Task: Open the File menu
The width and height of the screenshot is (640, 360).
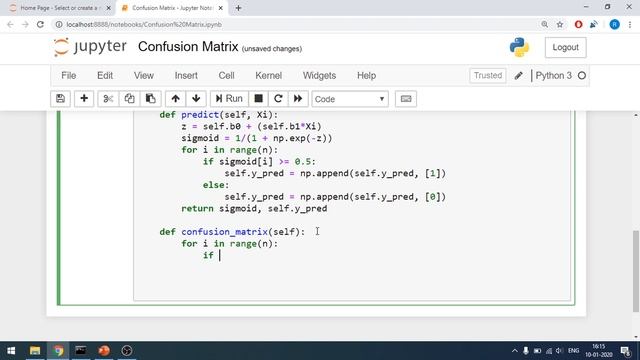Action: coord(69,76)
